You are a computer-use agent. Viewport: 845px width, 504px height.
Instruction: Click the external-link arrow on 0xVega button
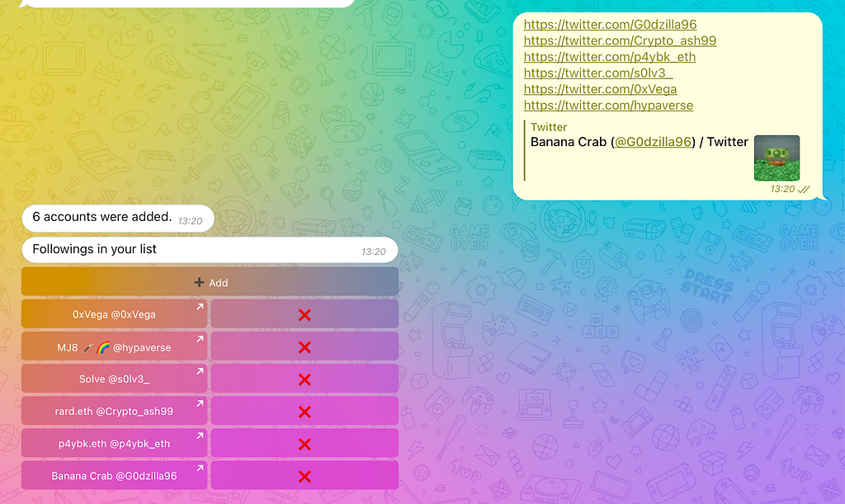pyautogui.click(x=200, y=306)
